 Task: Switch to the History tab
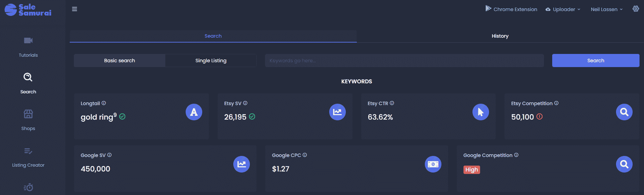(500, 36)
